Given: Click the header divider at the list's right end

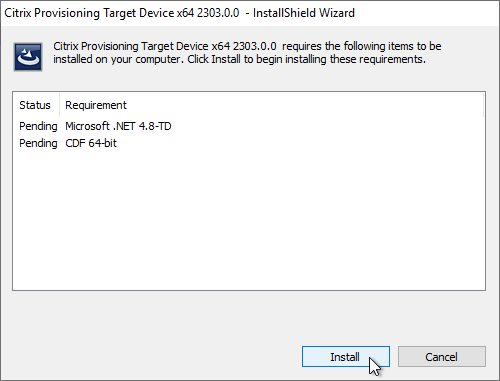Looking at the screenshot, I should tap(483, 105).
